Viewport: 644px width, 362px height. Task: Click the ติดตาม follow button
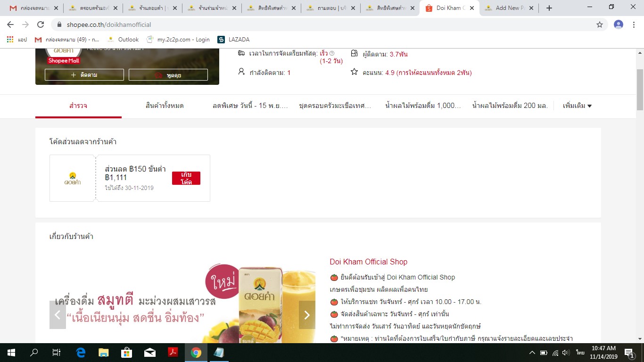click(84, 75)
